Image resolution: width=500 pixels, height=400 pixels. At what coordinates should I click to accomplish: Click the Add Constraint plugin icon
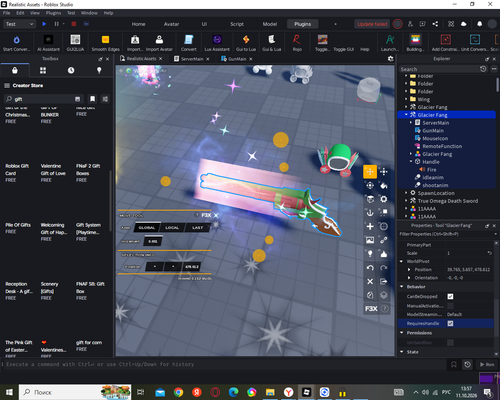[445, 43]
